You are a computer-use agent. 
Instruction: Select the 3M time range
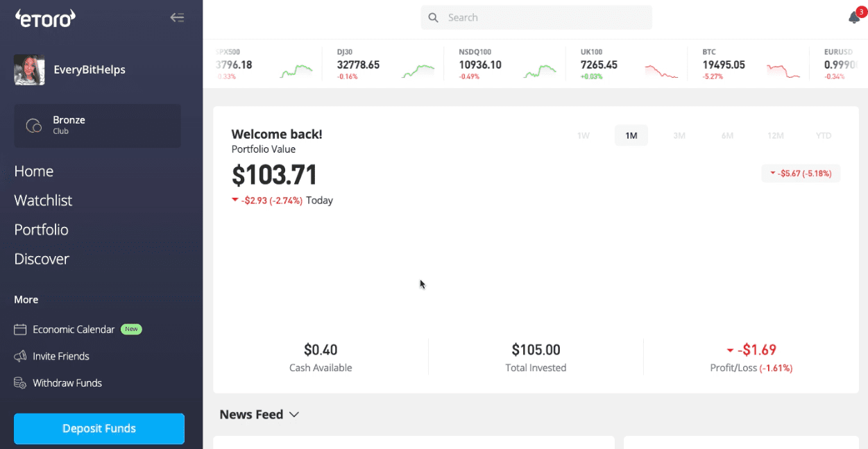[679, 135]
